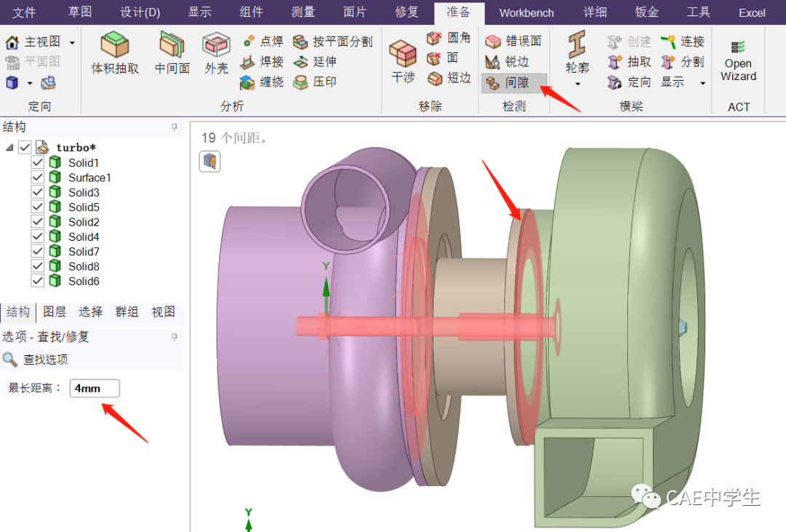
Task: Select the 短边 tool
Action: pyautogui.click(x=449, y=78)
